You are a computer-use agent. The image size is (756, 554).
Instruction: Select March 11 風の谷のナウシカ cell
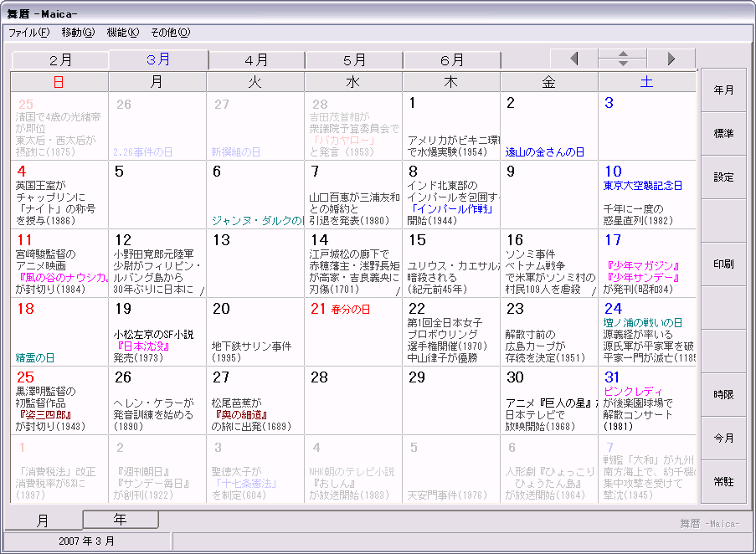pos(59,264)
